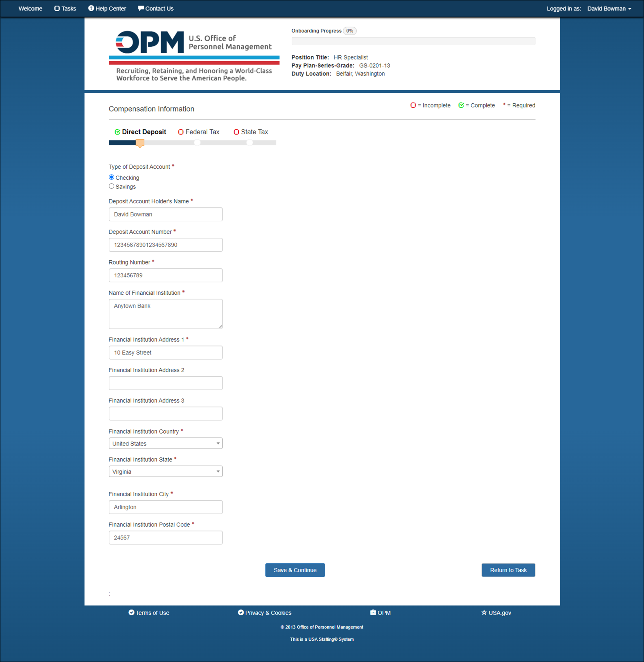Click the Name of Financial Institution textarea
Viewport: 644px width, 662px height.
(x=165, y=314)
